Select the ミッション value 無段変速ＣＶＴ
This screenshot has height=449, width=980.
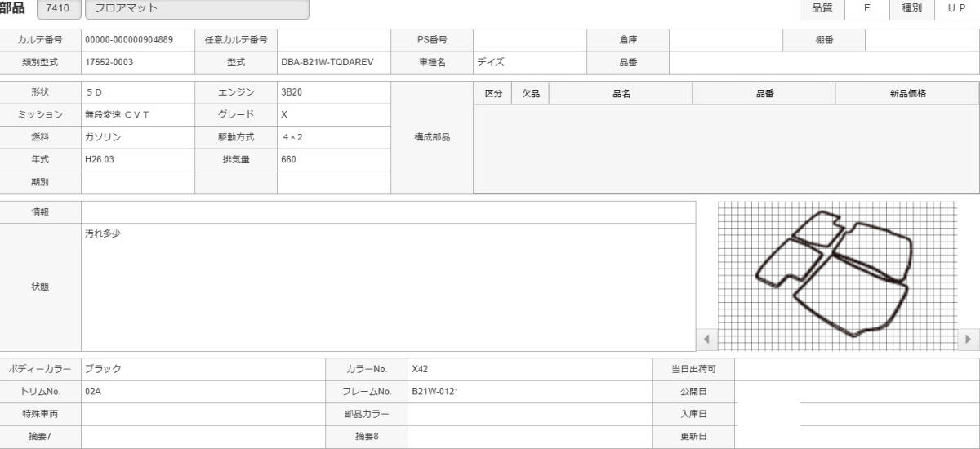118,115
